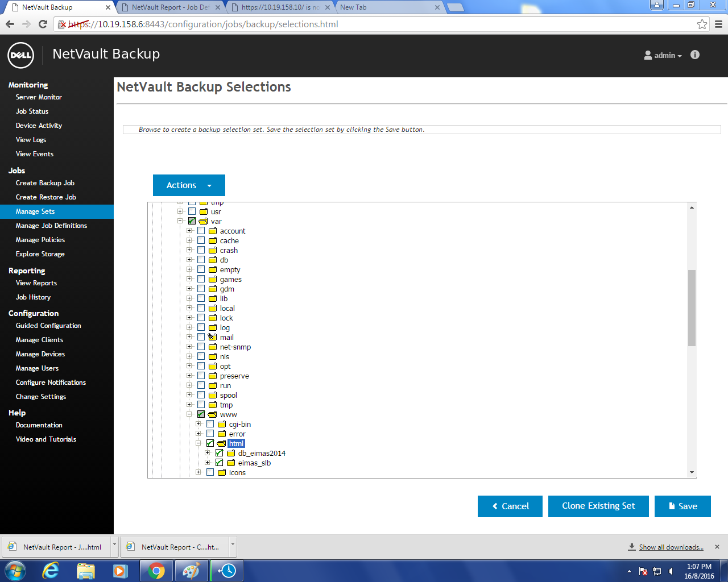
Task: Collapse the html tree node
Action: 198,443
